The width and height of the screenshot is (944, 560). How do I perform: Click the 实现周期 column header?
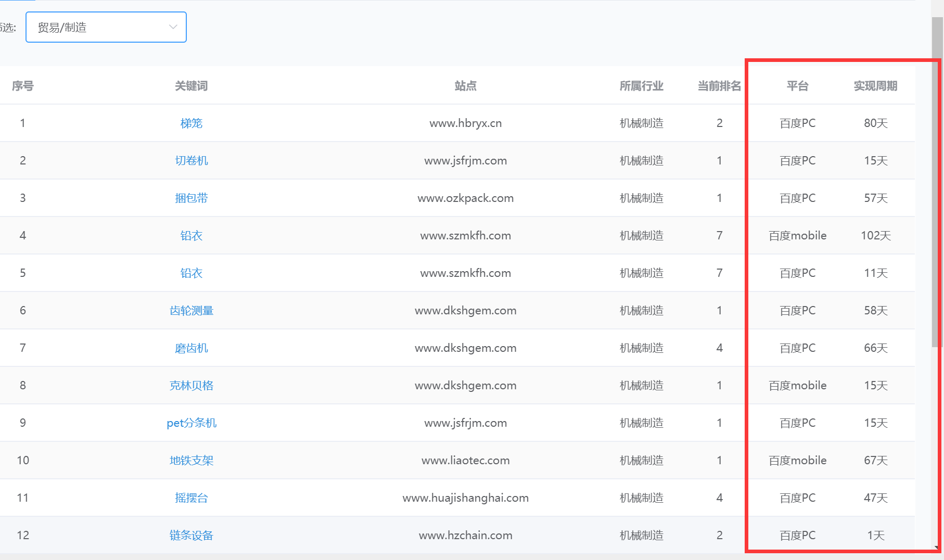click(875, 86)
